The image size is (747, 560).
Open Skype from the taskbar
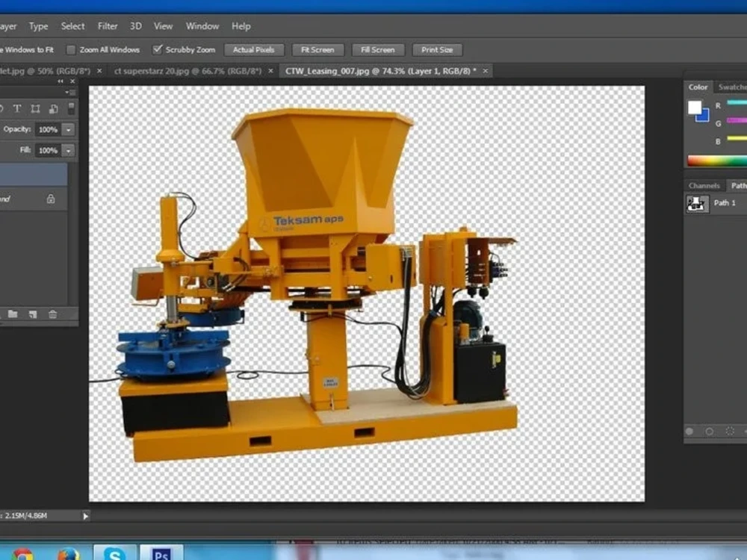[114, 553]
